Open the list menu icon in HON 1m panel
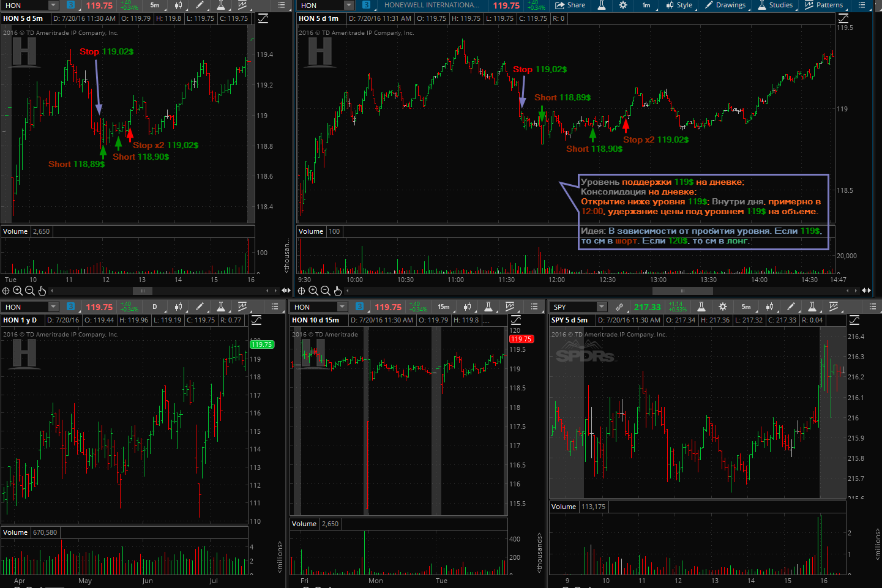Viewport: 882px width, 588px height. [x=862, y=5]
